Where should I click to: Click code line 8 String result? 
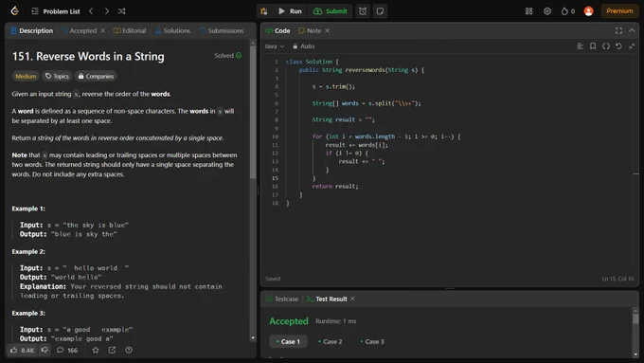(x=344, y=119)
